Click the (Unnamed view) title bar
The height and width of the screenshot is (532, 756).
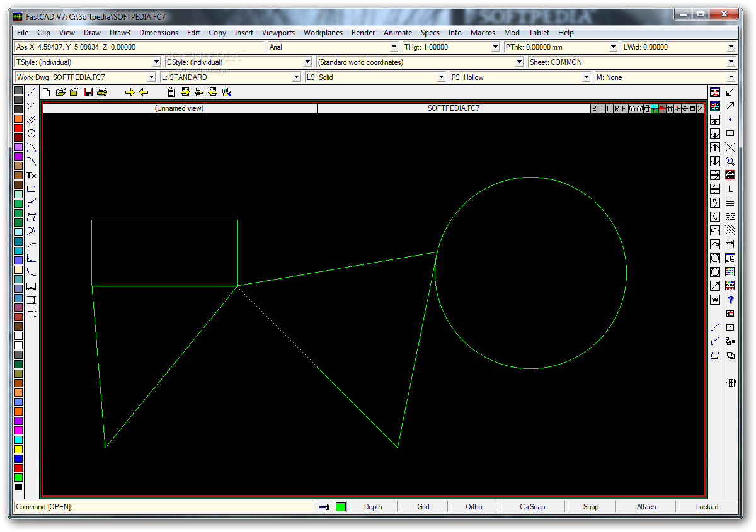pyautogui.click(x=180, y=108)
